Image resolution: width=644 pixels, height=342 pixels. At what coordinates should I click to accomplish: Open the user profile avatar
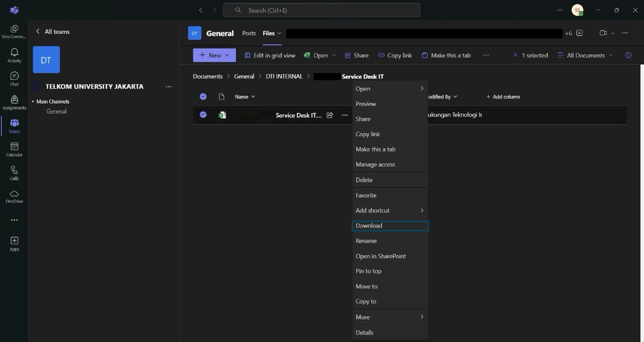[577, 10]
